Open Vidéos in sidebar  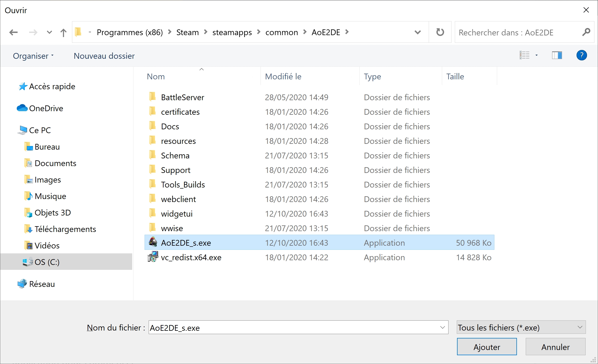42,246
